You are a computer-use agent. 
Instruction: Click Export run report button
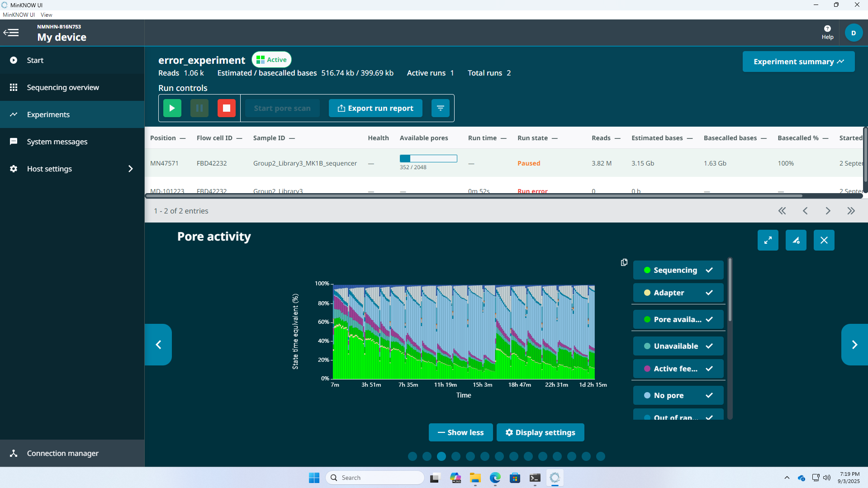pos(375,108)
